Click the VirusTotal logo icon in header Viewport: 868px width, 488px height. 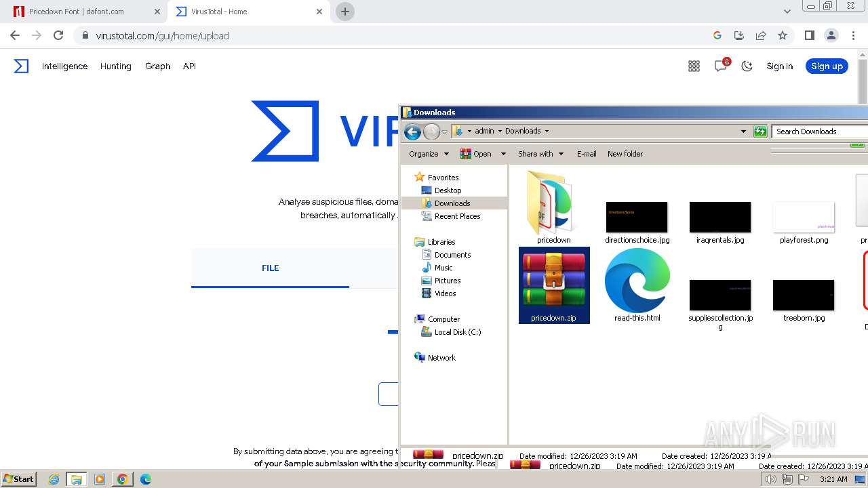click(x=22, y=66)
